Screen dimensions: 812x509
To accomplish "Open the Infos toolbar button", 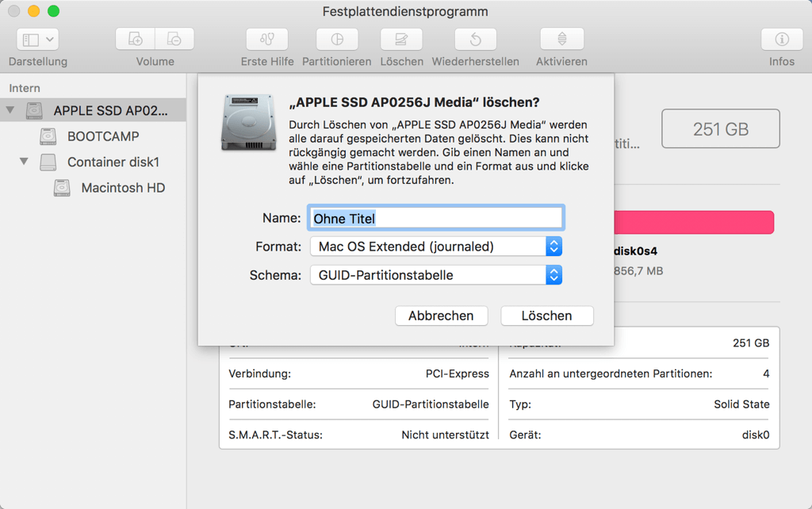I will tap(782, 40).
